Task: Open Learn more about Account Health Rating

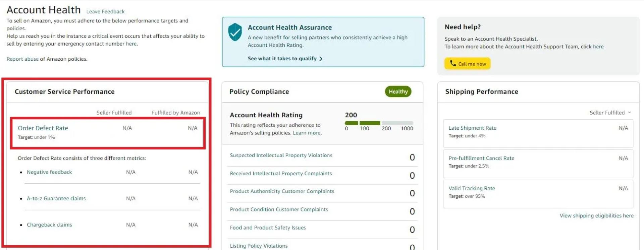Action: (x=307, y=133)
